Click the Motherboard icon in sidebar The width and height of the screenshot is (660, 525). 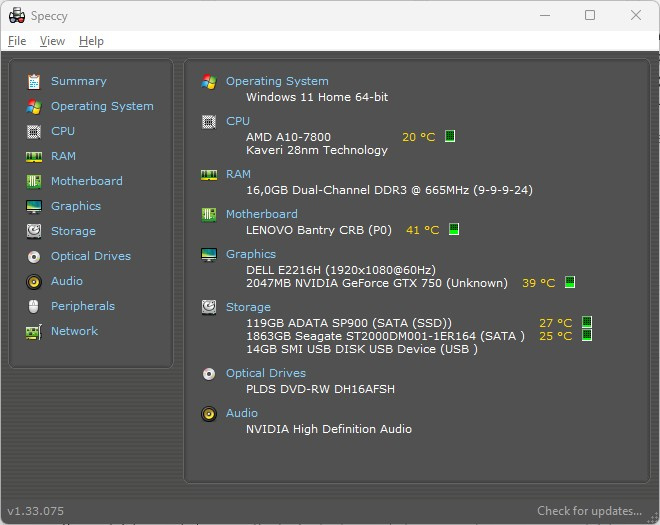[34, 181]
